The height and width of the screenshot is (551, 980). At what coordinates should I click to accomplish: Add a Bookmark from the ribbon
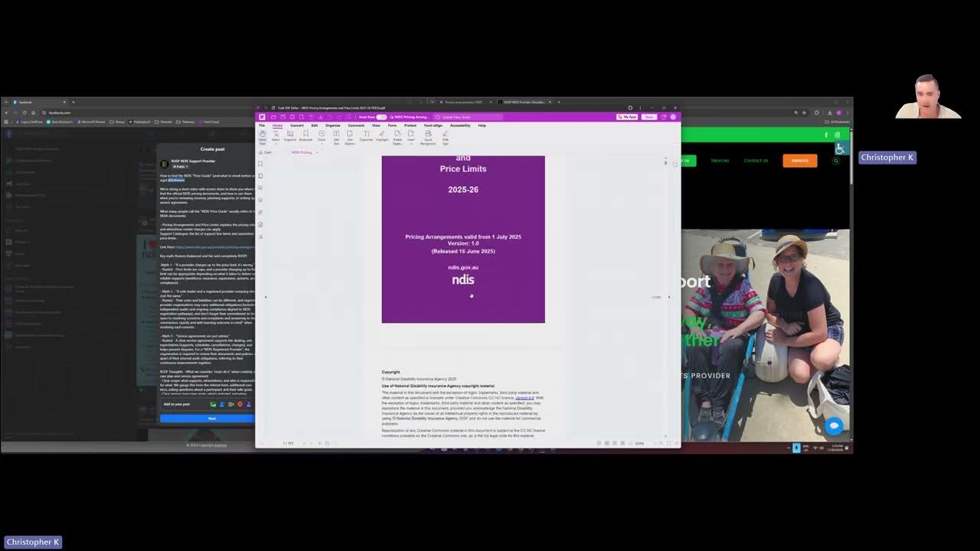pos(305,136)
